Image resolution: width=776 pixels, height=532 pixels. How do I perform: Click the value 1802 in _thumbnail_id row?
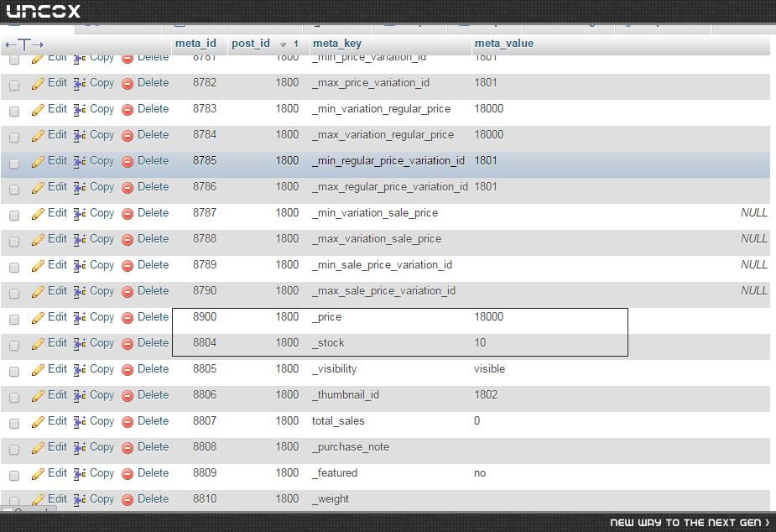pyautogui.click(x=486, y=395)
